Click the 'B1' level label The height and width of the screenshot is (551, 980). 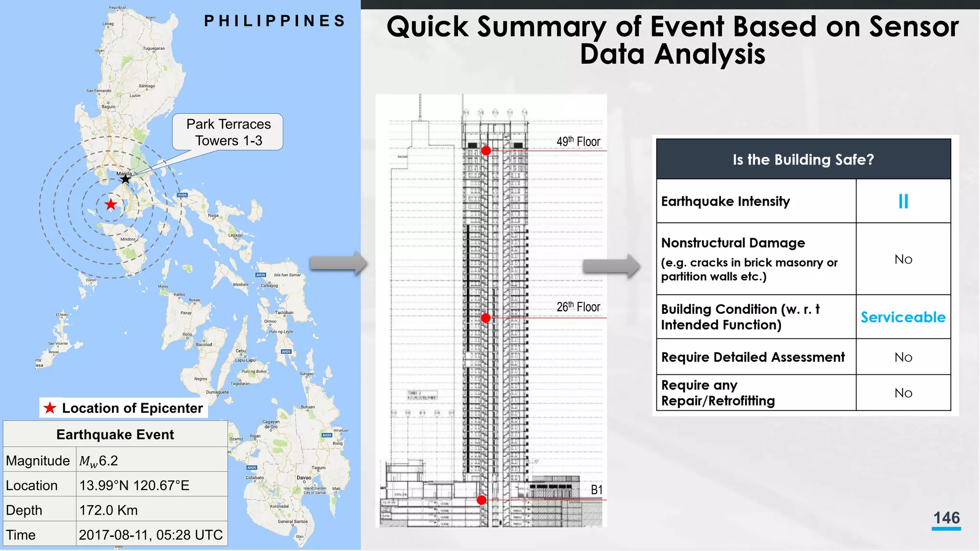[597, 490]
